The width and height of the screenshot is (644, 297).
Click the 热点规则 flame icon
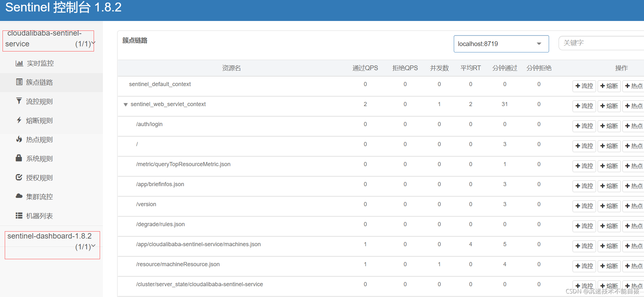(19, 139)
